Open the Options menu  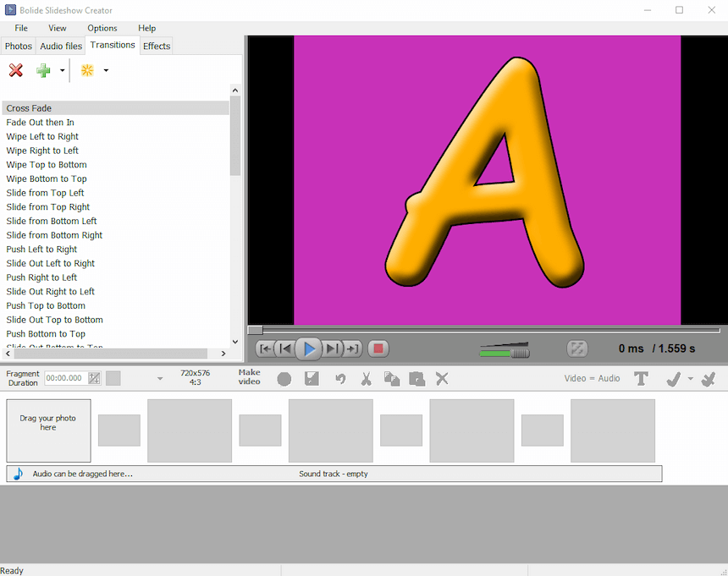[x=102, y=28]
